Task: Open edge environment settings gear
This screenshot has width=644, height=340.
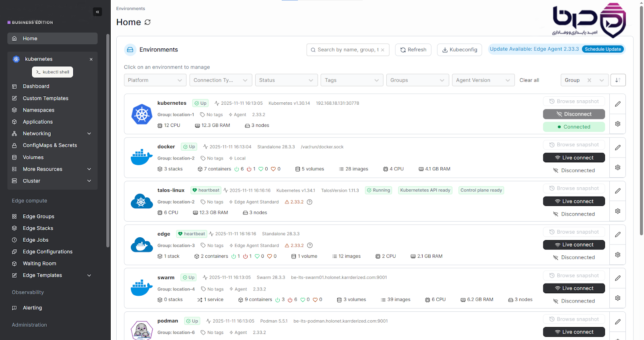Action: click(x=617, y=255)
